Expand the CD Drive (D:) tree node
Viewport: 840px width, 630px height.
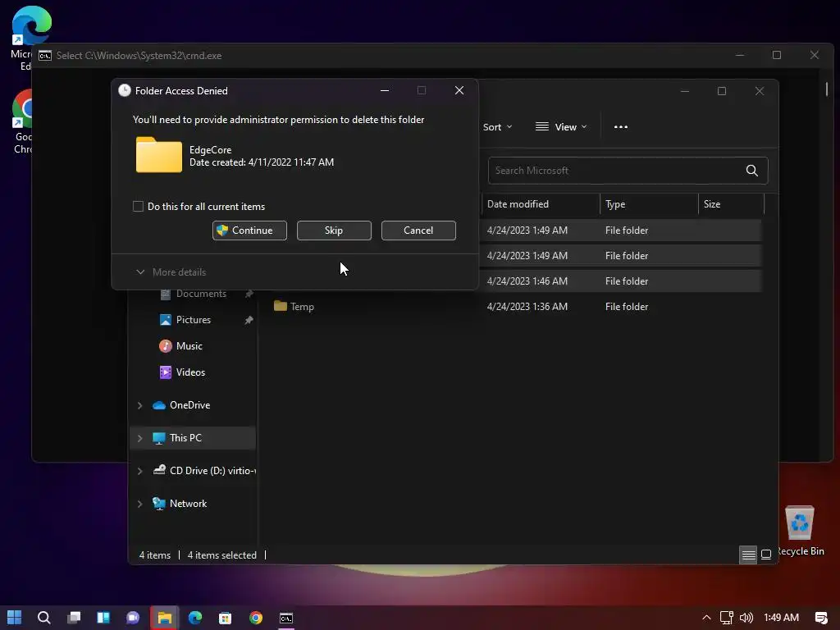tap(139, 471)
